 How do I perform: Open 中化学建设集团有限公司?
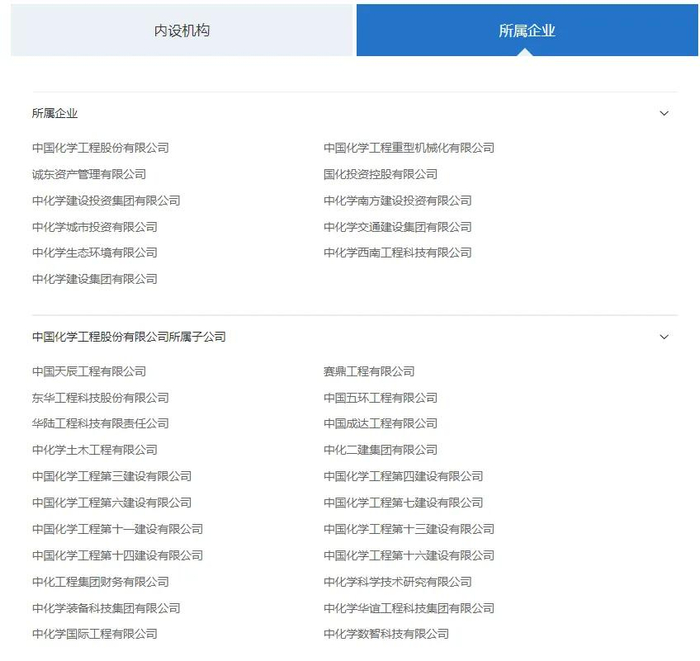(95, 279)
